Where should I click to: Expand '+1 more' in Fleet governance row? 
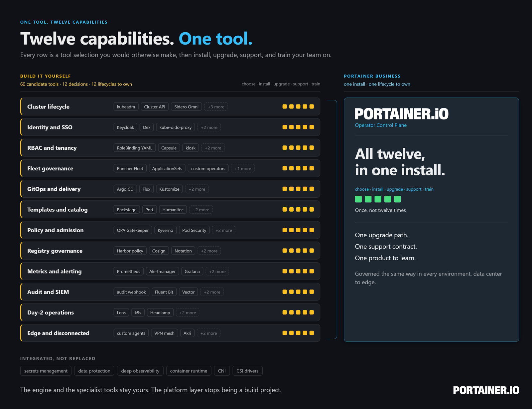(243, 168)
